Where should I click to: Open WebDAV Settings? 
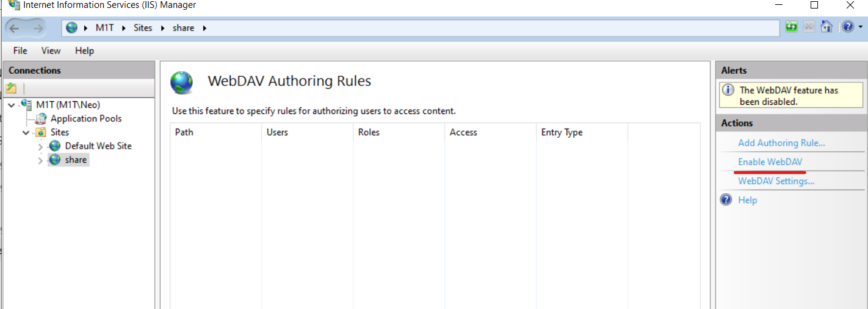[x=776, y=181]
